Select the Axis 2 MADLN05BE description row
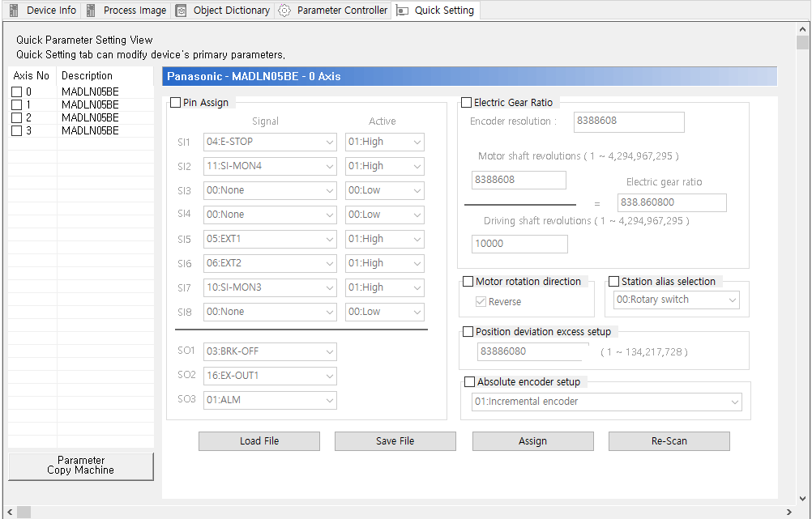Viewport: 812px width, 519px height. [90, 117]
